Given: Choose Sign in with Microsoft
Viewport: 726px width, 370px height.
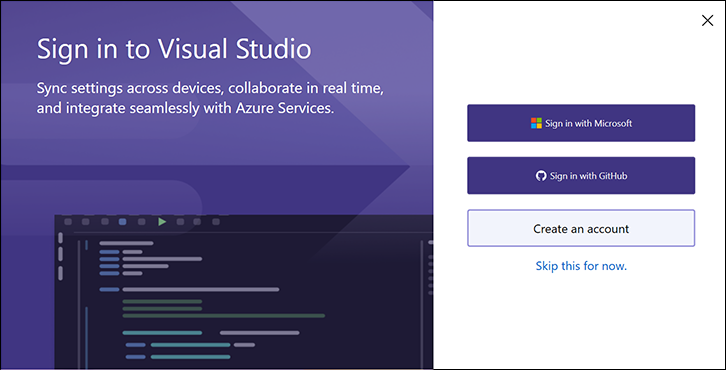Looking at the screenshot, I should 581,123.
